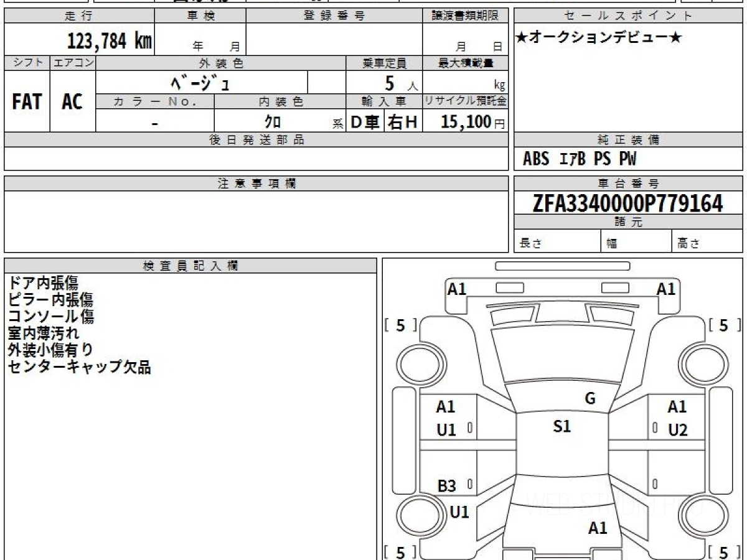Click the 幅 dimension label
The height and width of the screenshot is (560, 747).
[x=612, y=244]
